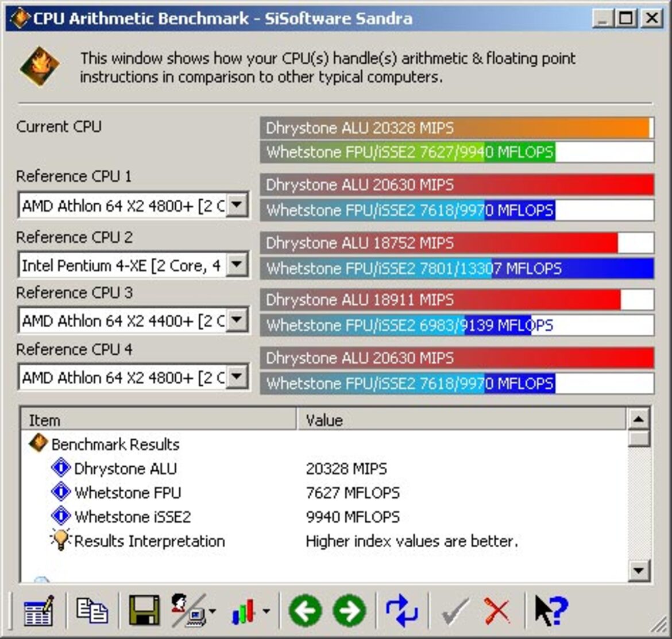Viewport: 672px width, 639px height.
Task: Click Reference CPU 3 Whetstone 6983/9139 bar
Action: click(457, 325)
